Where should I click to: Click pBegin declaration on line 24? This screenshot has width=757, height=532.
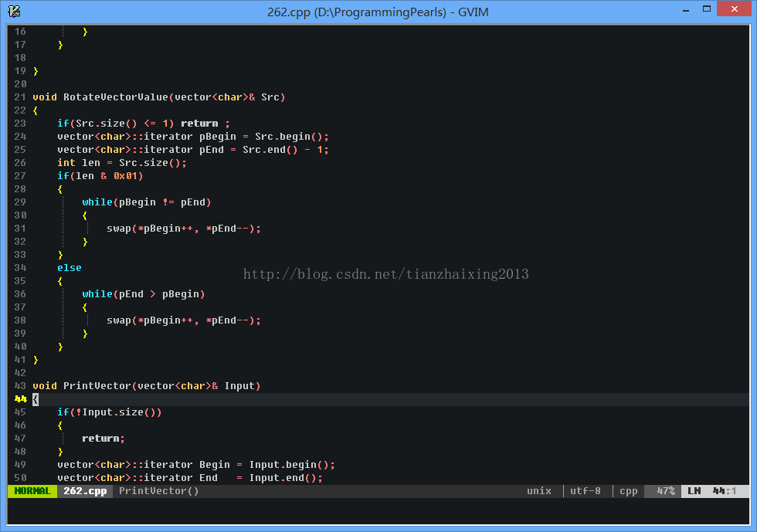pyautogui.click(x=193, y=137)
